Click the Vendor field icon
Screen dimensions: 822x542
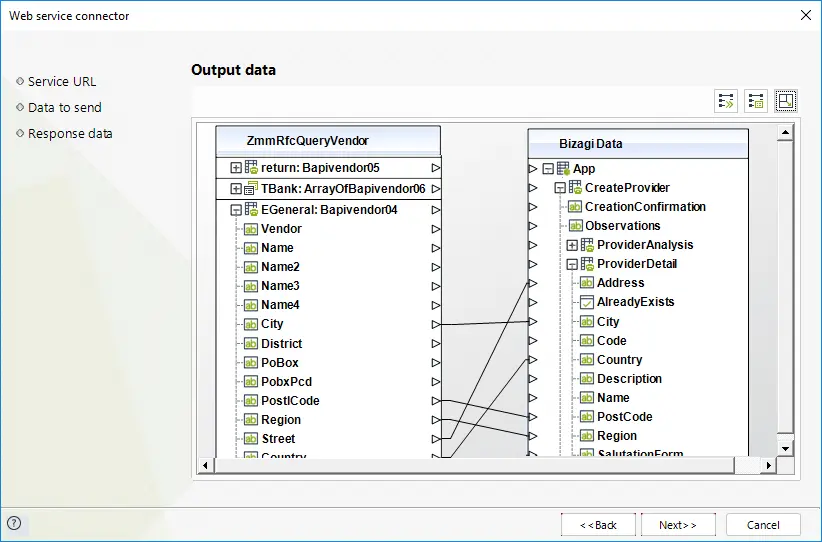(251, 229)
